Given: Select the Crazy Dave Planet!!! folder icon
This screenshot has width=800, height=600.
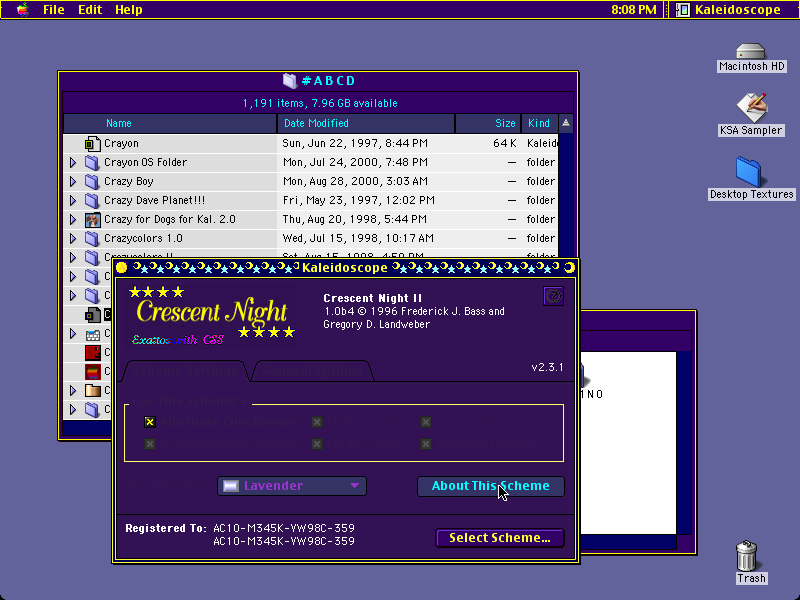Looking at the screenshot, I should [x=92, y=201].
